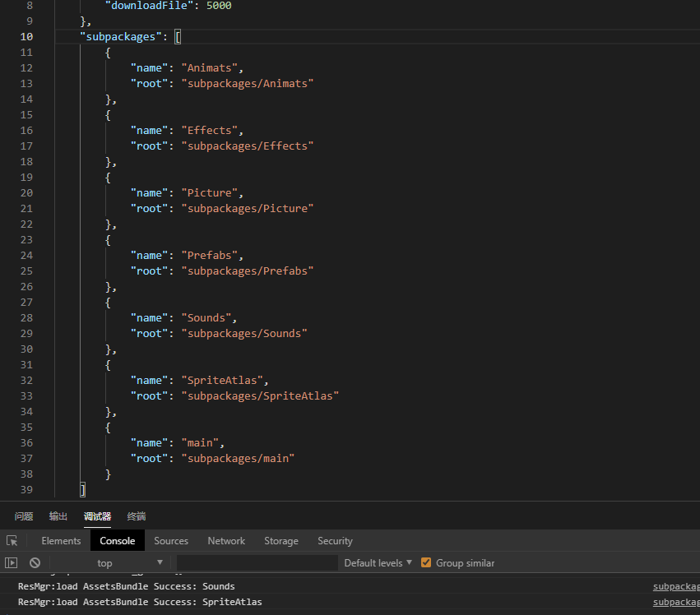Open the Security tab
700x615 pixels.
pyautogui.click(x=335, y=541)
